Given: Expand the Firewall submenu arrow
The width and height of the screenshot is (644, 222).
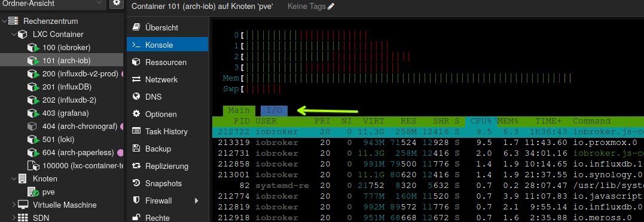Looking at the screenshot, I should (x=196, y=201).
